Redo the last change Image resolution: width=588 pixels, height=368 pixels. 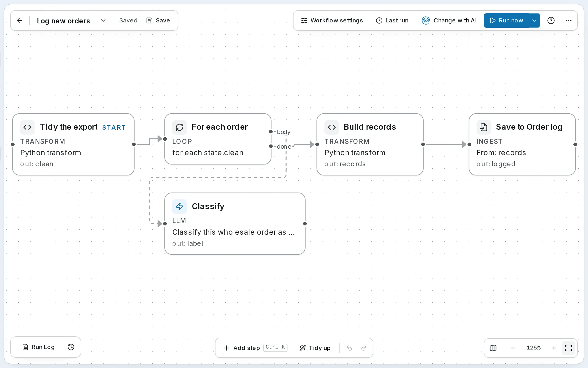pyautogui.click(x=364, y=348)
